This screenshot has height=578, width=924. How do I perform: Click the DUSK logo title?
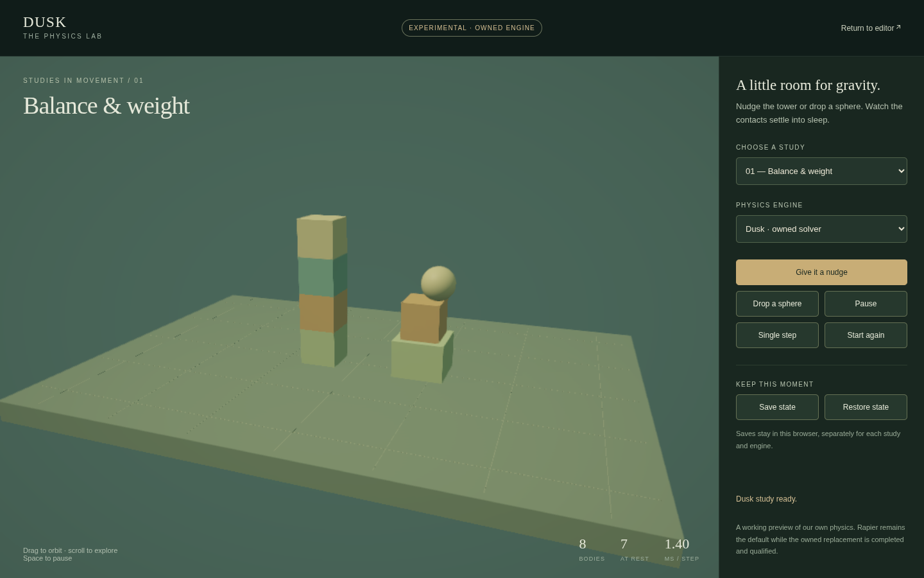coord(45,22)
